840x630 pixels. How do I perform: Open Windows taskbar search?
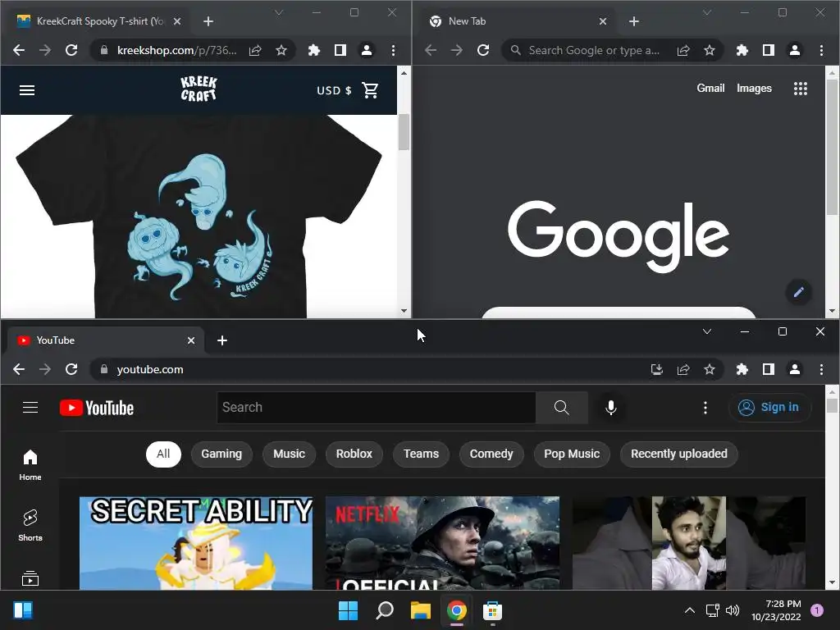click(385, 610)
